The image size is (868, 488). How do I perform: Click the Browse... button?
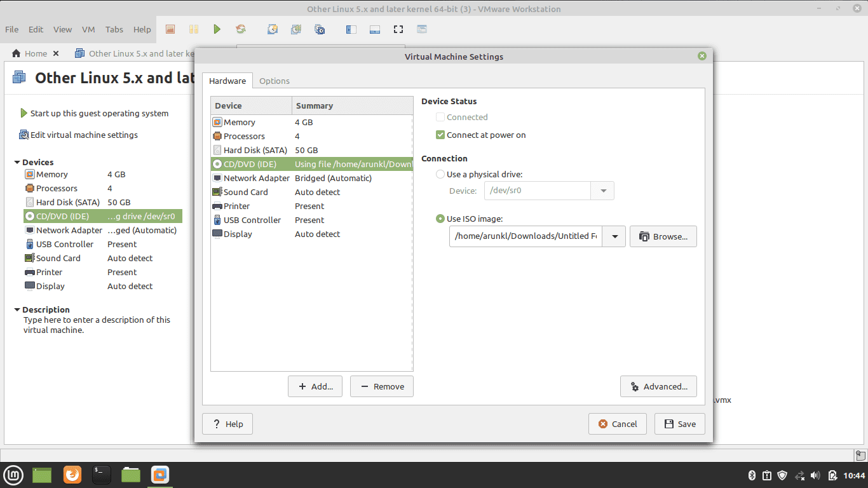663,236
